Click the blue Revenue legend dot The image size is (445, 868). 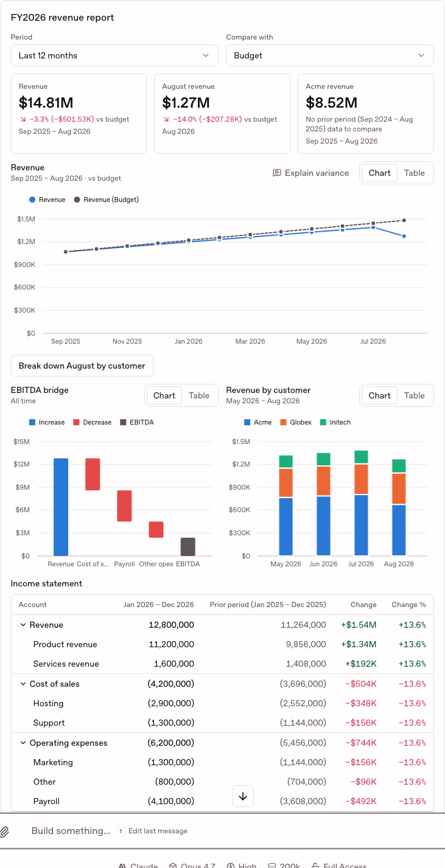click(32, 200)
